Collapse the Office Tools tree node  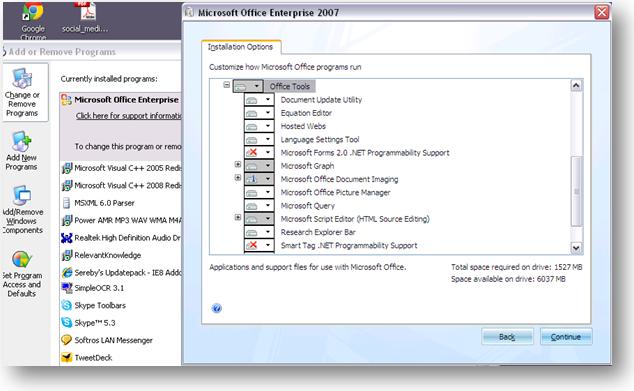[x=226, y=85]
